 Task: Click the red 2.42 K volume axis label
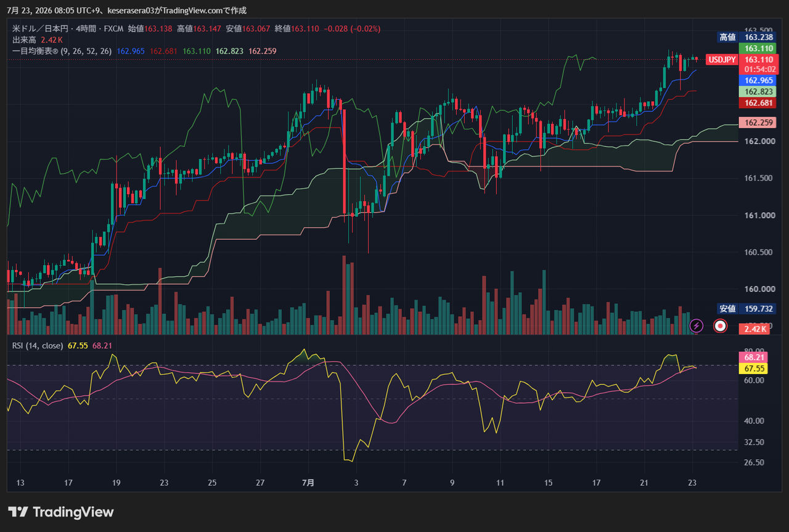point(754,329)
